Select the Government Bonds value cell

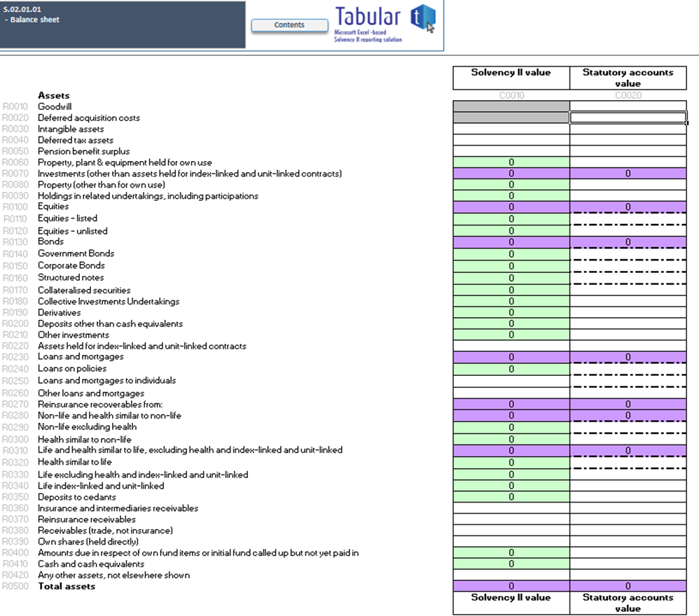tap(510, 253)
